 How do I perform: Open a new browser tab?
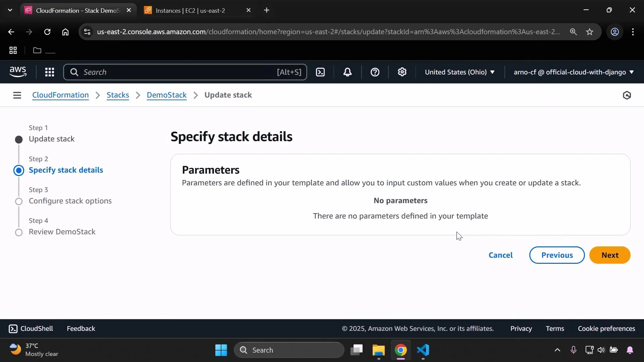267,10
